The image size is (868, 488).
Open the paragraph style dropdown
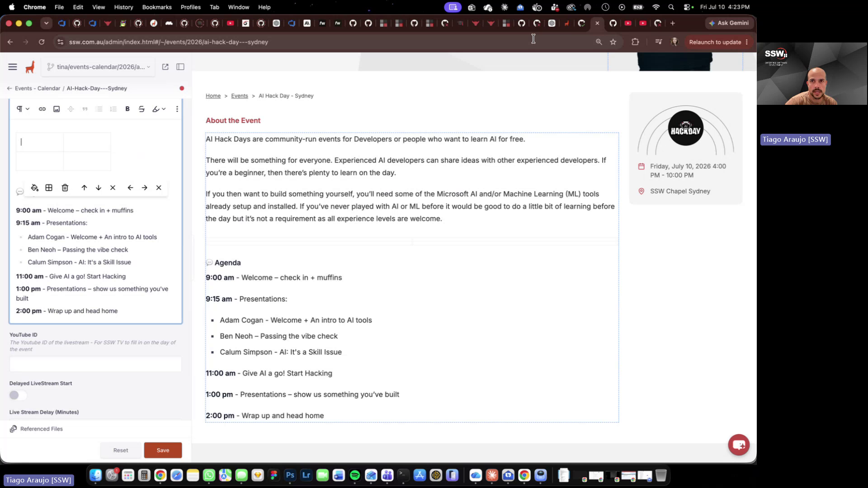pyautogui.click(x=23, y=109)
